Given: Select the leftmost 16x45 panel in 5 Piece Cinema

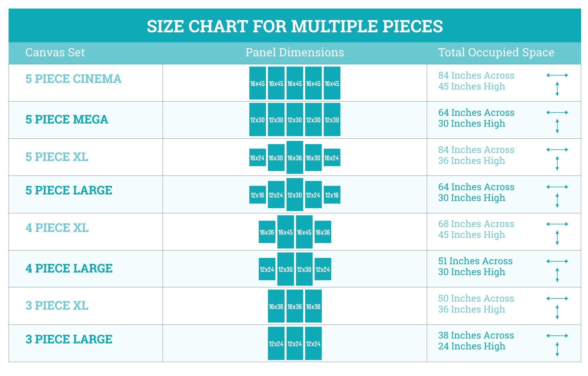Looking at the screenshot, I should [258, 83].
